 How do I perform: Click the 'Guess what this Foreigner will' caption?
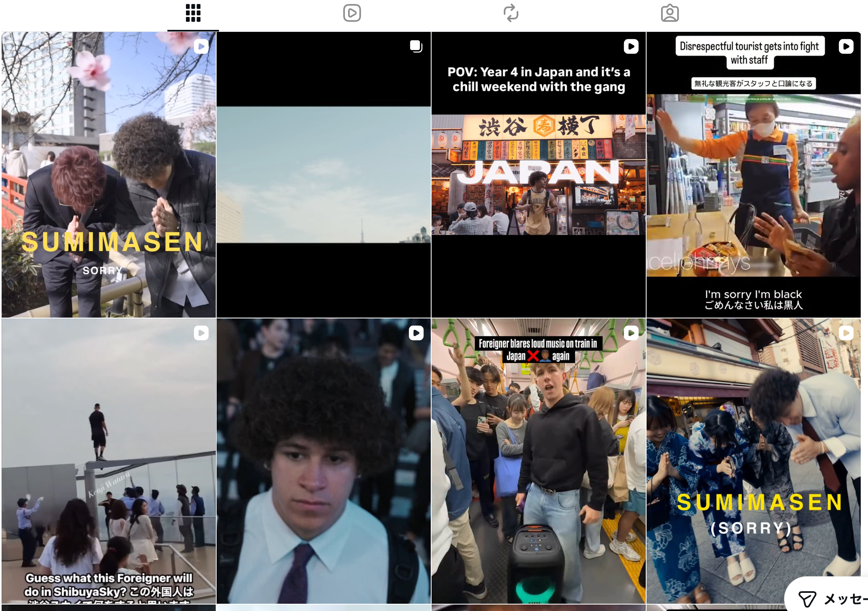pos(109,578)
